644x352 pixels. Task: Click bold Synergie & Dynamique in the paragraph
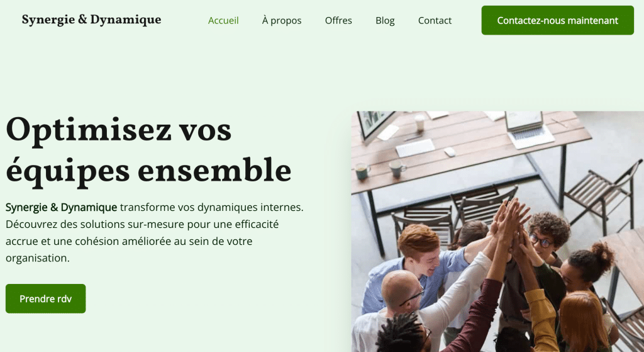[x=61, y=207]
